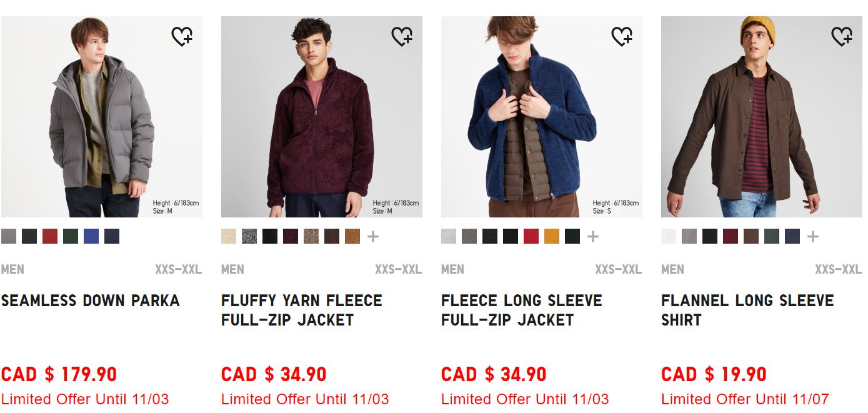The height and width of the screenshot is (413, 868).
Task: Favorite the Fleece Long Sleeve Full-Zip Jacket
Action: pyautogui.click(x=622, y=37)
